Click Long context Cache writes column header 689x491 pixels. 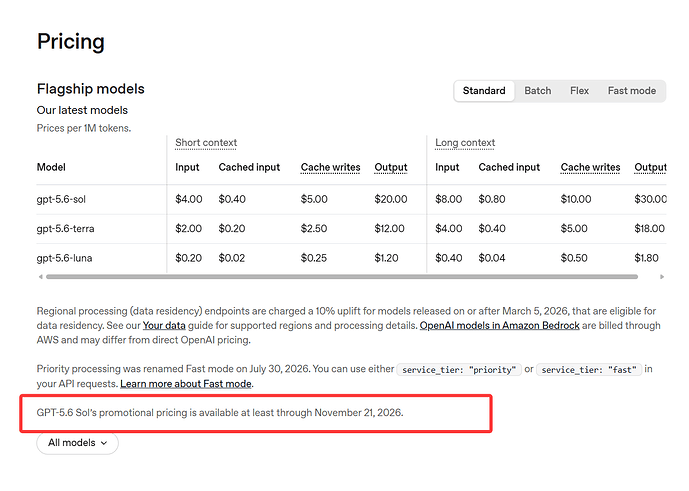[590, 167]
